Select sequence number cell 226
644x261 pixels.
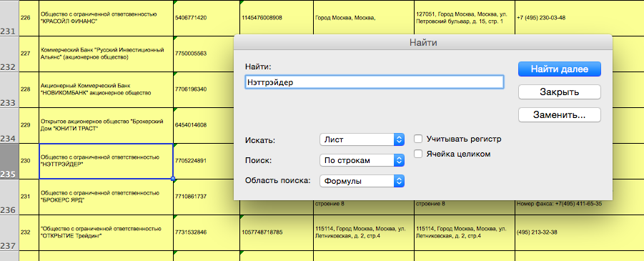pos(29,18)
